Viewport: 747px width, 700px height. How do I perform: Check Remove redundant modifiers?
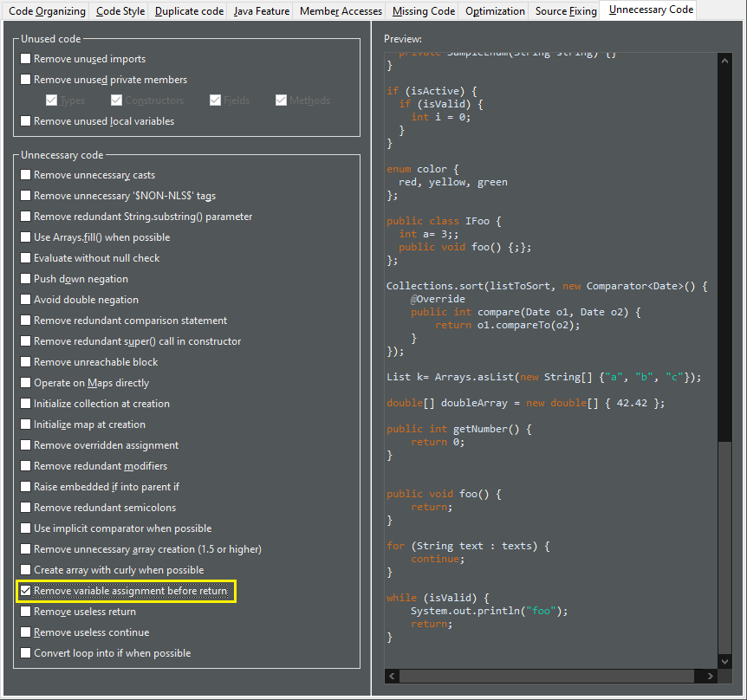point(26,466)
